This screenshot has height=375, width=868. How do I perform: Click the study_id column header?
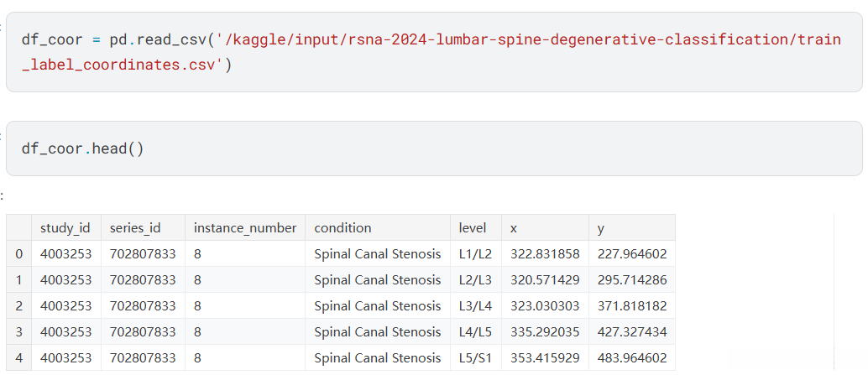point(65,227)
